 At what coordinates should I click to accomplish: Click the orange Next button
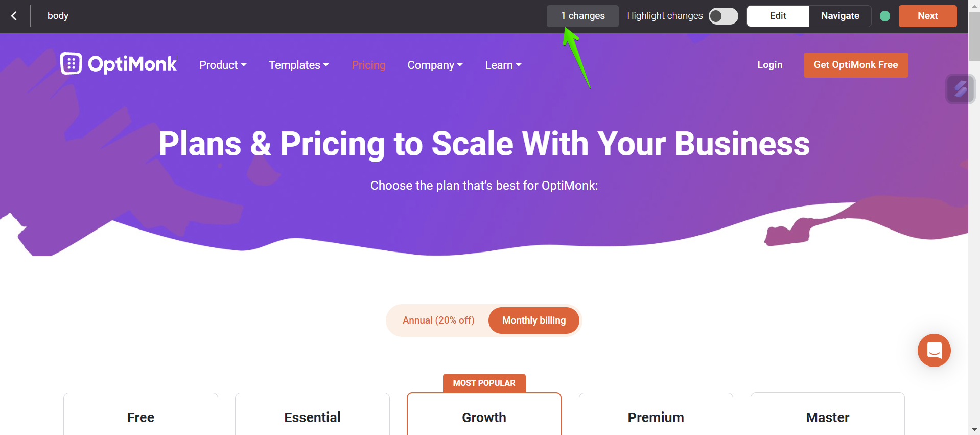pos(927,16)
